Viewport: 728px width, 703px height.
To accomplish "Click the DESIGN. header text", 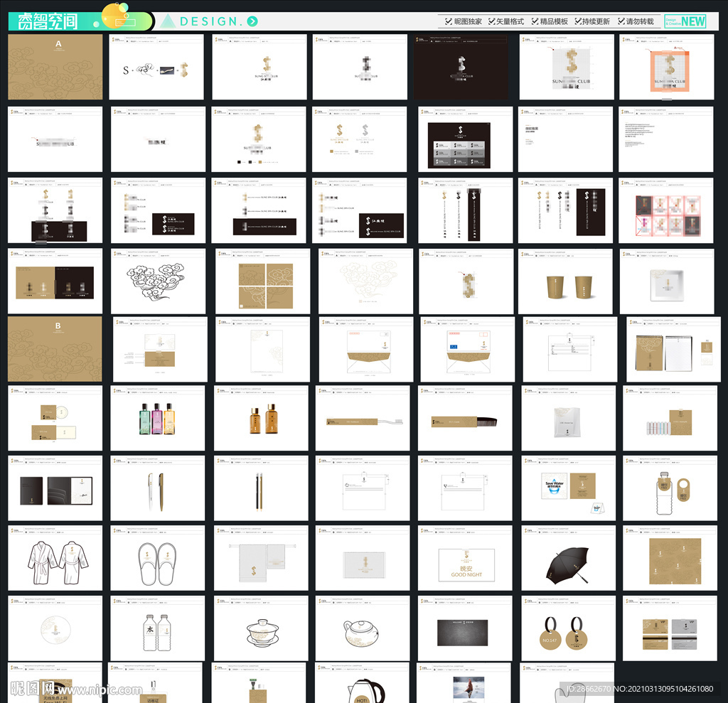I will (211, 21).
